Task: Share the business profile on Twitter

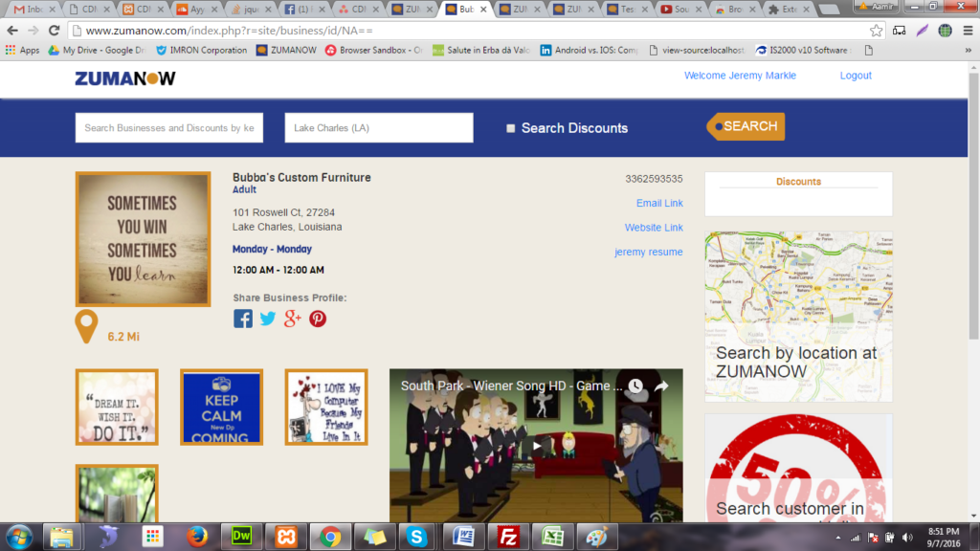Action: [268, 319]
